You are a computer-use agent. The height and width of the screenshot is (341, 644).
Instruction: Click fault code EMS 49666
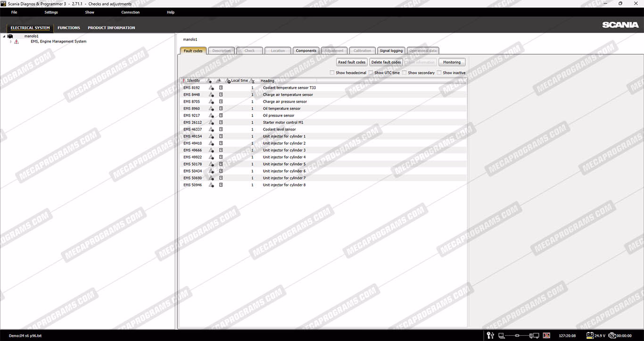coord(192,150)
